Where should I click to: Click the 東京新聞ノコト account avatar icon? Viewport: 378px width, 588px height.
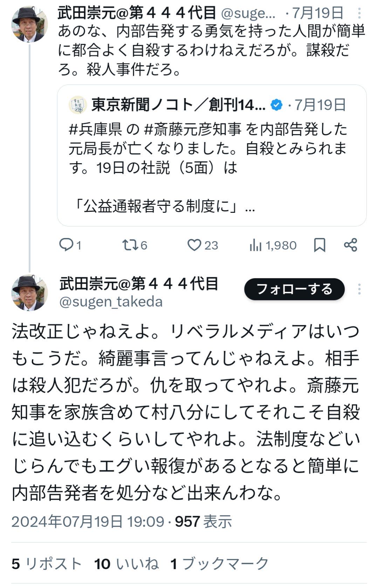point(77,105)
